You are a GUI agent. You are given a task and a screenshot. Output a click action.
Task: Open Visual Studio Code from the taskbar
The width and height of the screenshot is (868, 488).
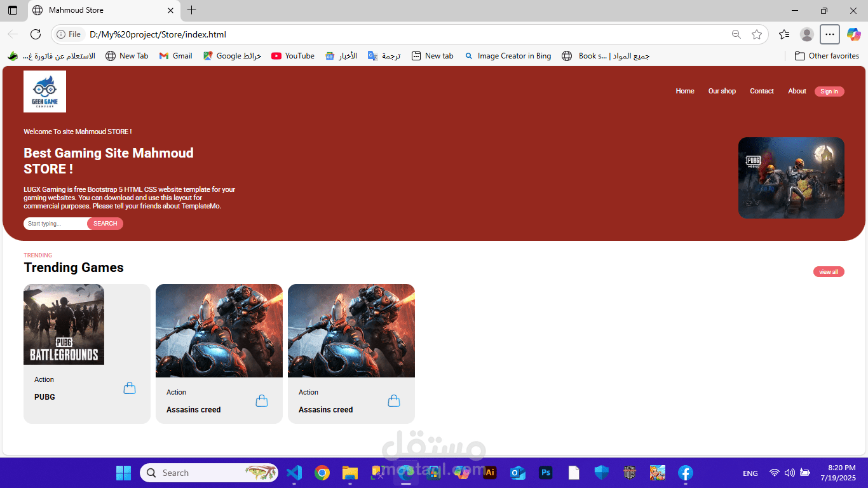[294, 473]
